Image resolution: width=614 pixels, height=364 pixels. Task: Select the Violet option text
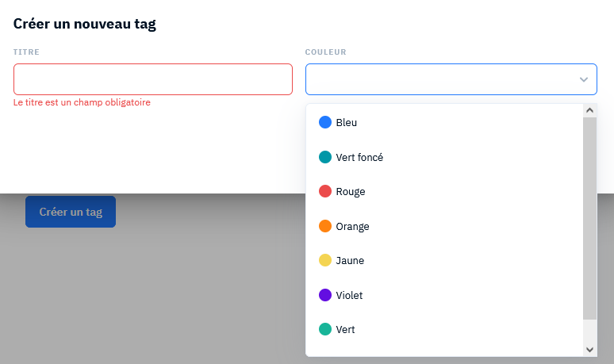coord(349,295)
